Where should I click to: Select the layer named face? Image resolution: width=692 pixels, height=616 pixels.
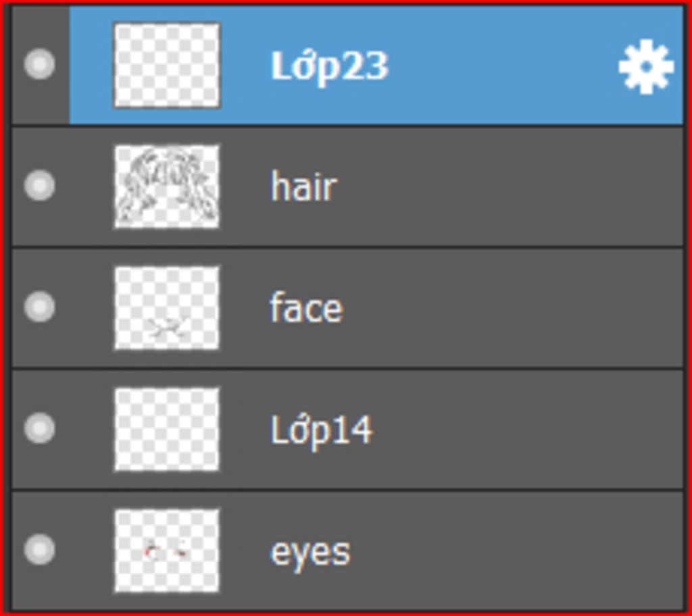pyautogui.click(x=306, y=308)
